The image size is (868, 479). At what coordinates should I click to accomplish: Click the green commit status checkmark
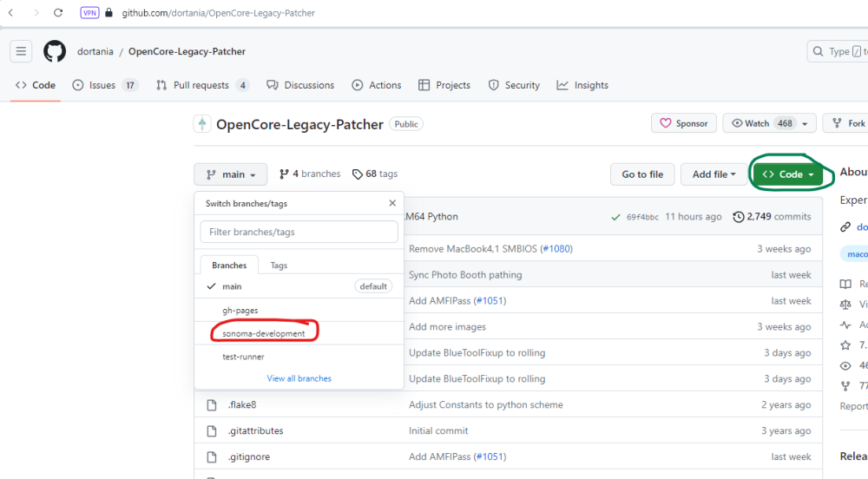click(x=615, y=217)
